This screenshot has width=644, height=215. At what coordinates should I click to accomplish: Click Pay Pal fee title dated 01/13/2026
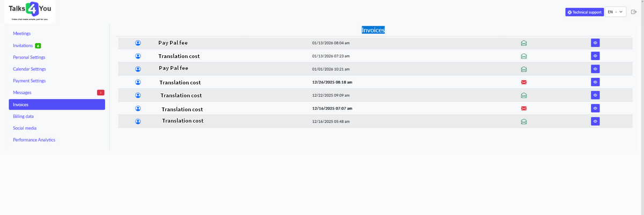click(173, 42)
